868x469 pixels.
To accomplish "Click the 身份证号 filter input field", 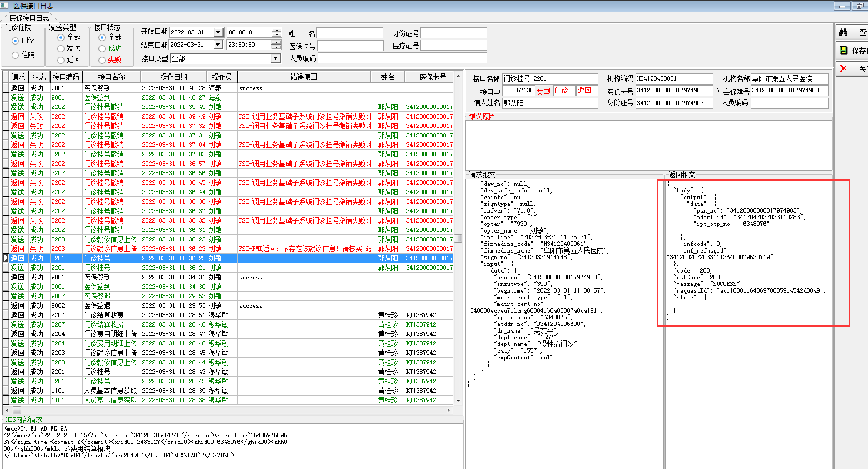I will coord(453,33).
